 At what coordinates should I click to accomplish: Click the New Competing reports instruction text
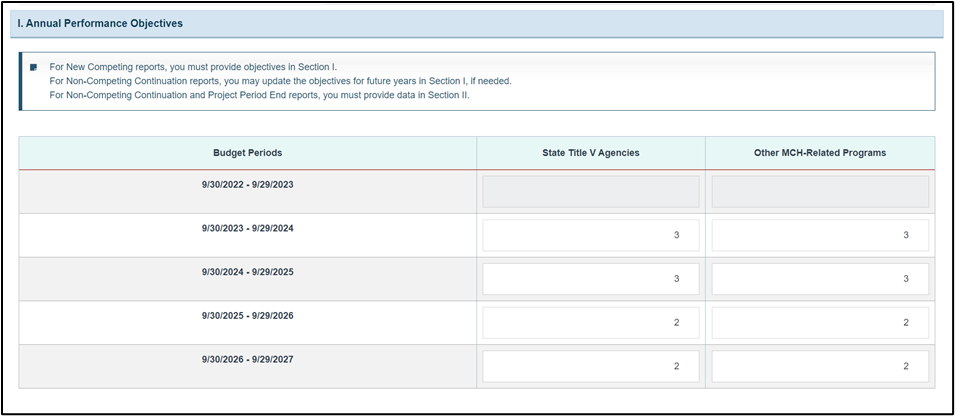193,67
